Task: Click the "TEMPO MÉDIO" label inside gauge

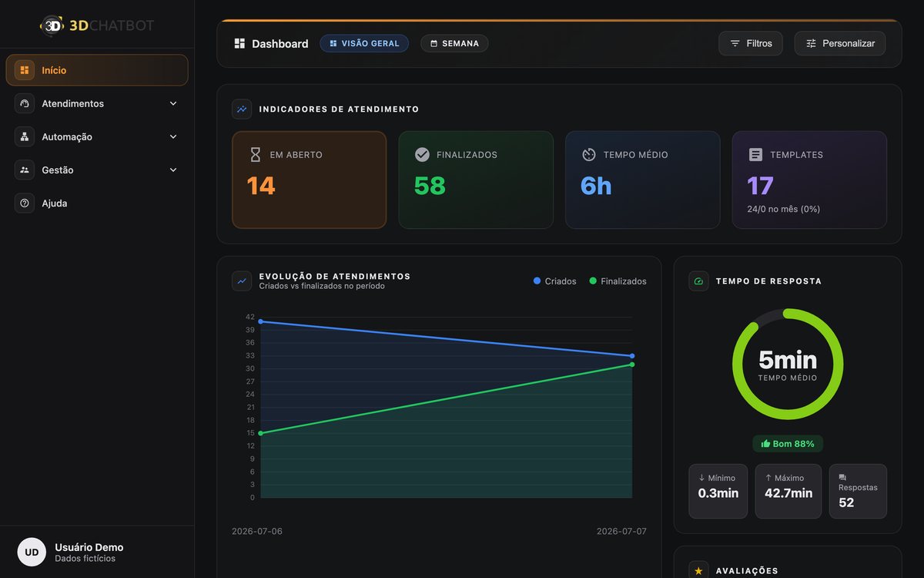Action: [788, 378]
